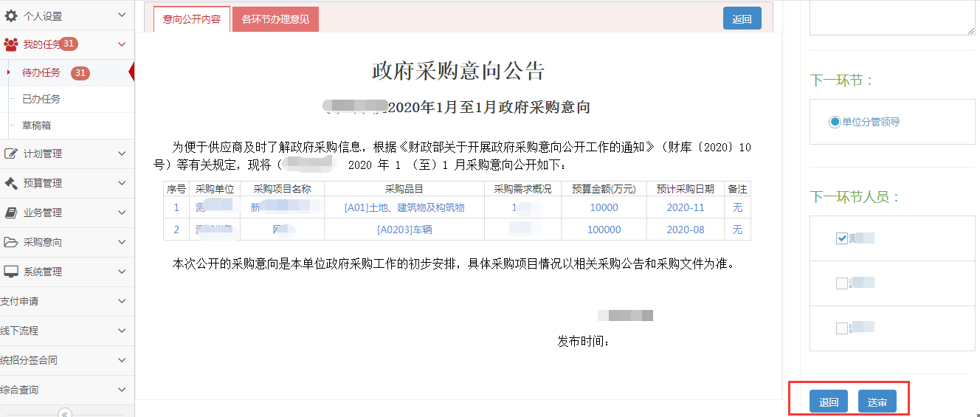Click the gavel icon for 预算管理
Viewport: 980px width, 417px height.
coord(11,183)
